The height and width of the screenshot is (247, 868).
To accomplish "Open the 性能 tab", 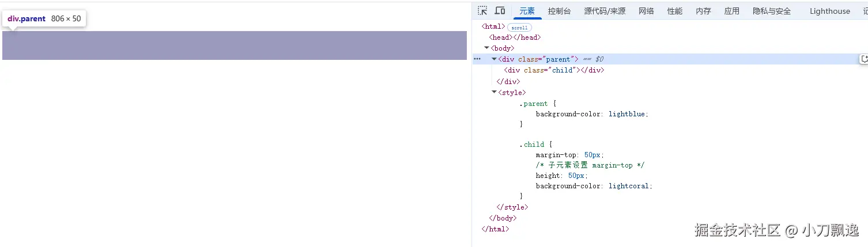I will tap(674, 11).
